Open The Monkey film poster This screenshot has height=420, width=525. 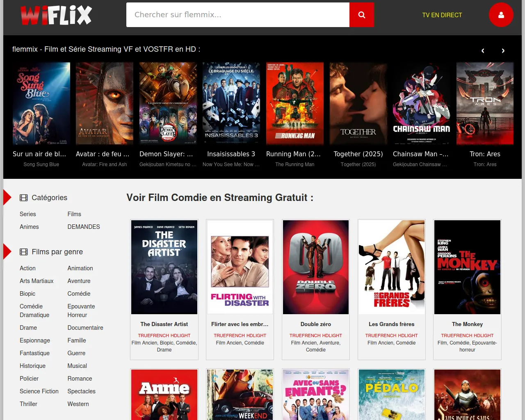tap(468, 267)
